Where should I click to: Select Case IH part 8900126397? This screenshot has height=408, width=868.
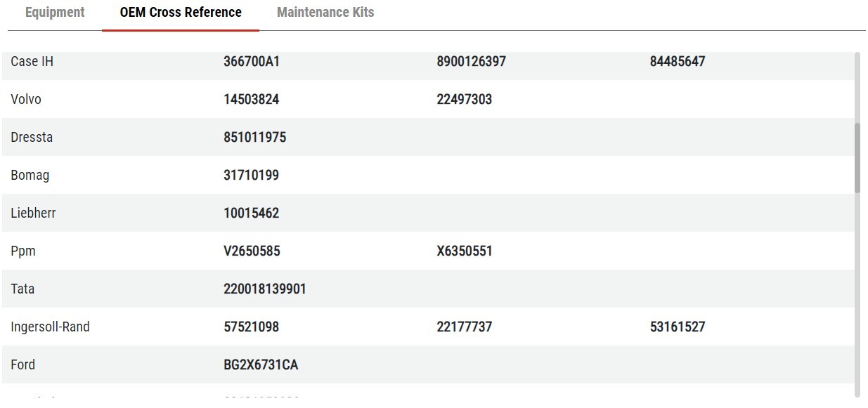(471, 62)
